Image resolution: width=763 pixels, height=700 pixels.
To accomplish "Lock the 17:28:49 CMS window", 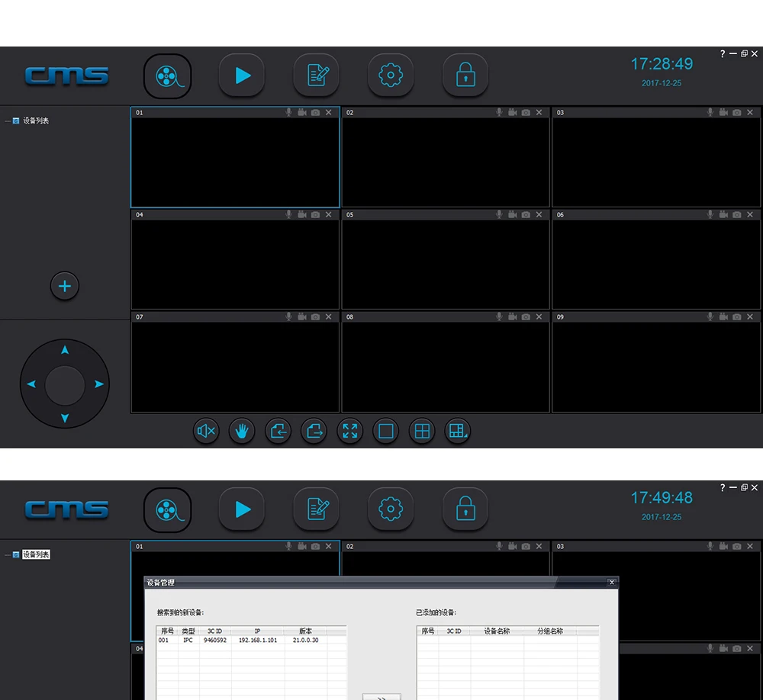I will (465, 75).
